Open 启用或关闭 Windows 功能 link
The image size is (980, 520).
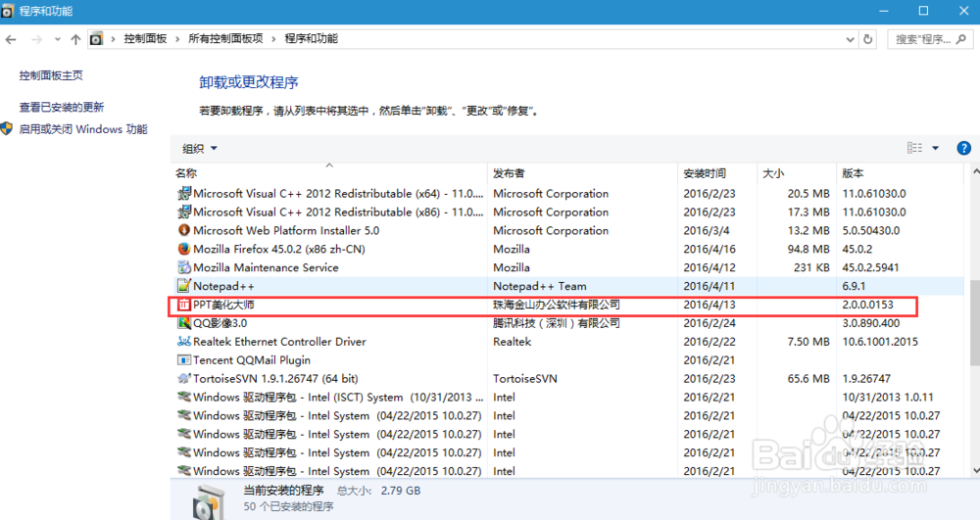(83, 129)
